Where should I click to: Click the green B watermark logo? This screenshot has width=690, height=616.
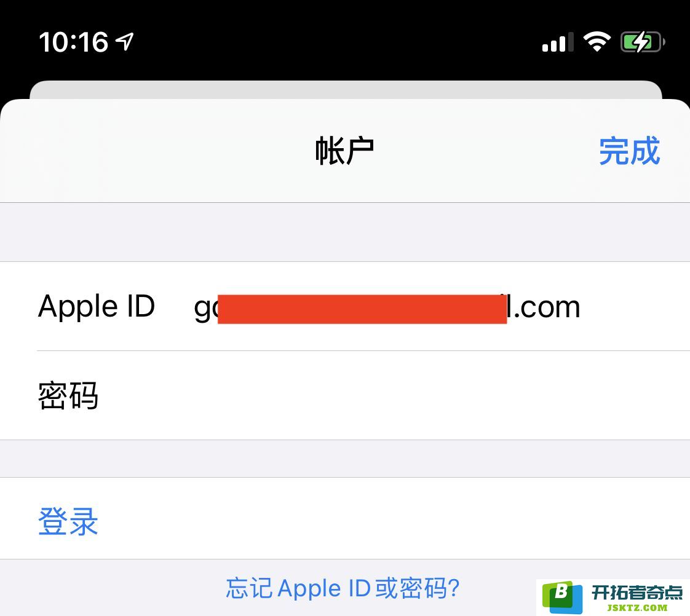tap(563, 598)
